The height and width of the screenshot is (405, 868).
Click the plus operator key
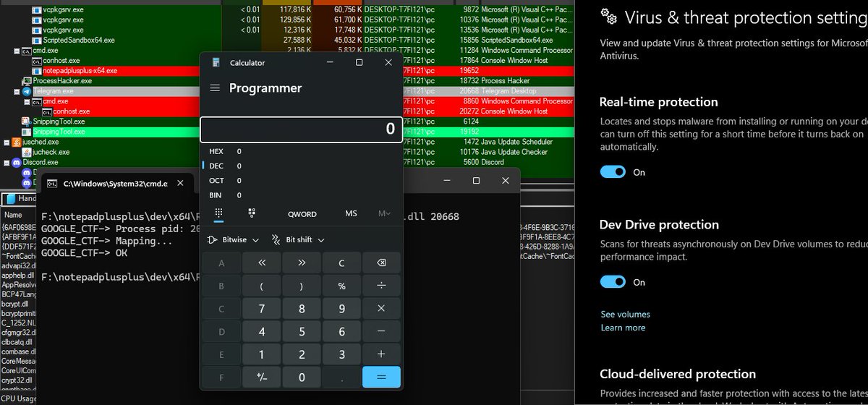pos(381,354)
